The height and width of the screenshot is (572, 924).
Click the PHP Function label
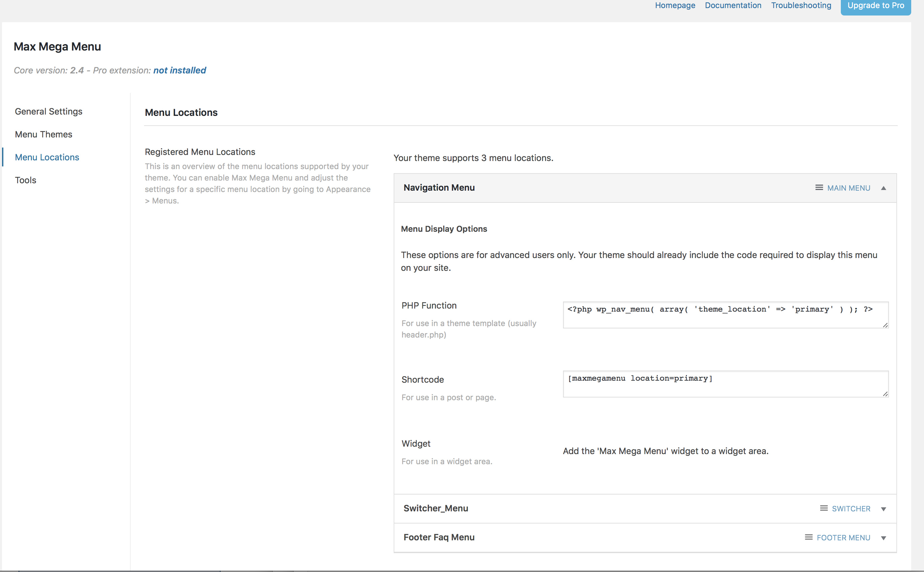click(429, 306)
